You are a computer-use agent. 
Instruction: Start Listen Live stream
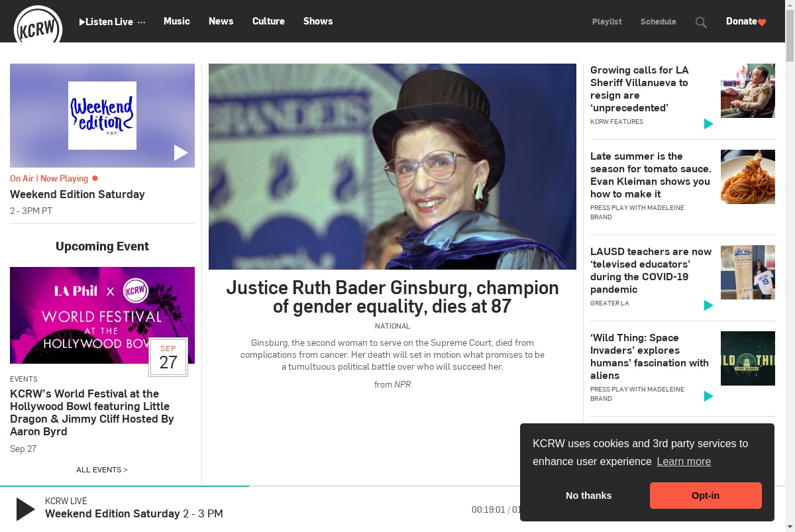(106, 22)
